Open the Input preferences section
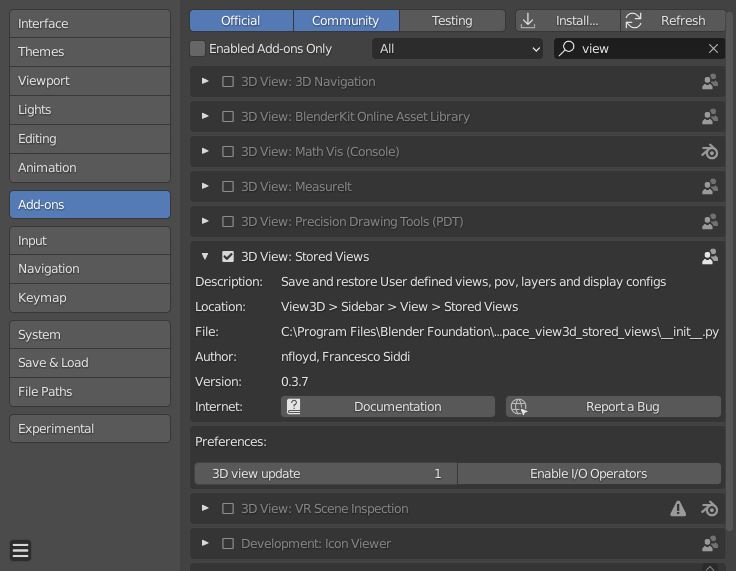The height and width of the screenshot is (571, 736). click(x=90, y=240)
